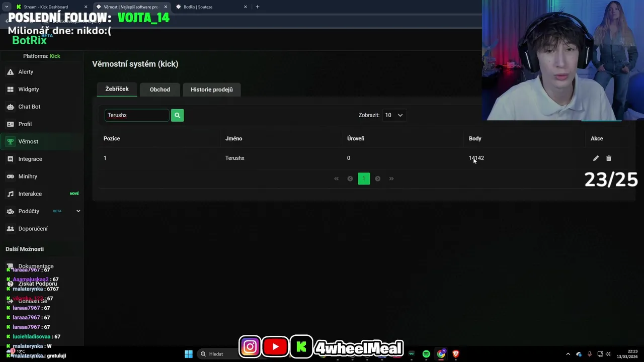Image resolution: width=644 pixels, height=362 pixels.
Task: Open the Interakce music section
Action: 30,194
